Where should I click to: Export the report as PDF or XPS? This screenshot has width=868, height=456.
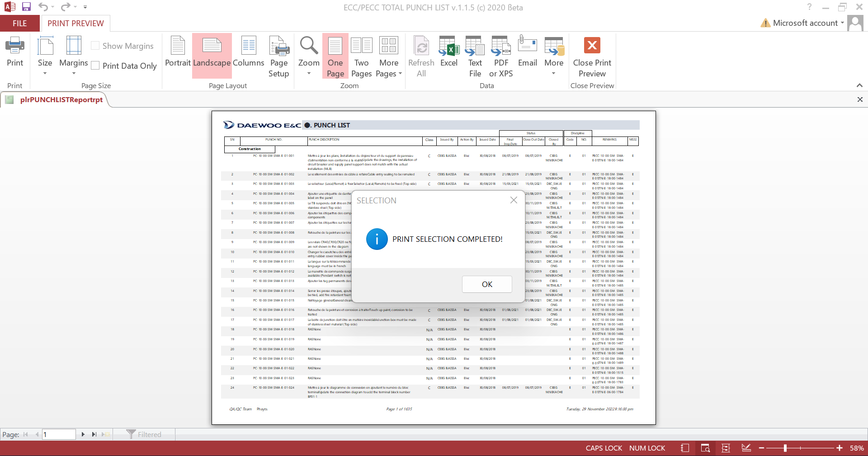pyautogui.click(x=501, y=56)
